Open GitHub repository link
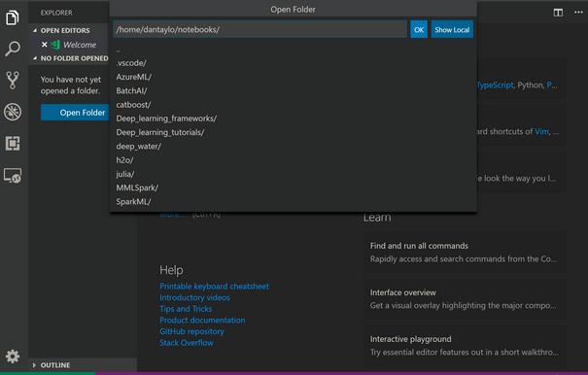This screenshot has height=375, width=588. tap(191, 331)
